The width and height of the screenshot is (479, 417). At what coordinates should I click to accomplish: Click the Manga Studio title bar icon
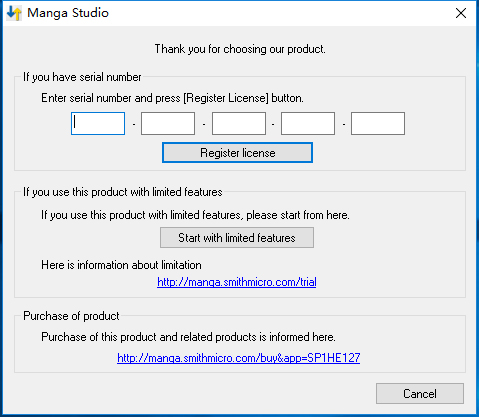(14, 13)
